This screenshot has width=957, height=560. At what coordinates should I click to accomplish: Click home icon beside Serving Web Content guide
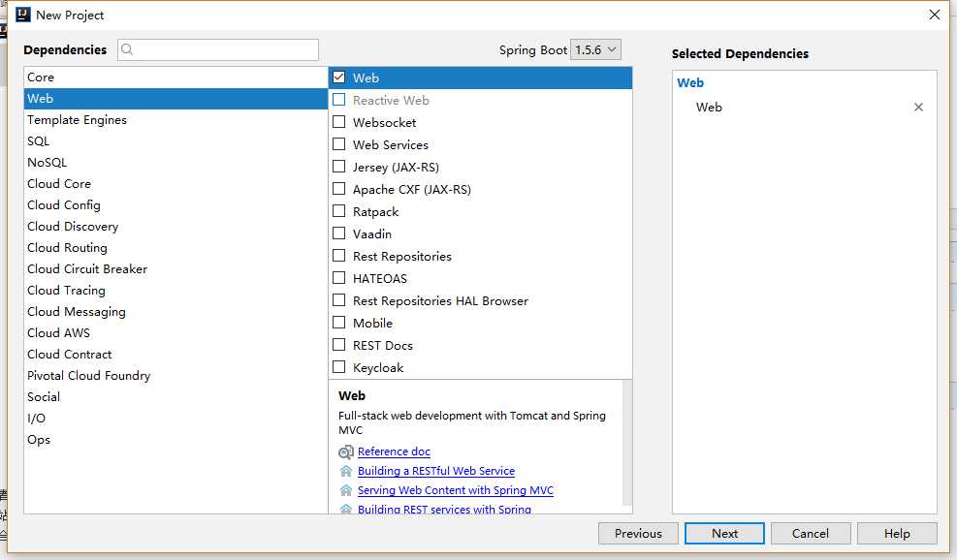coord(346,490)
